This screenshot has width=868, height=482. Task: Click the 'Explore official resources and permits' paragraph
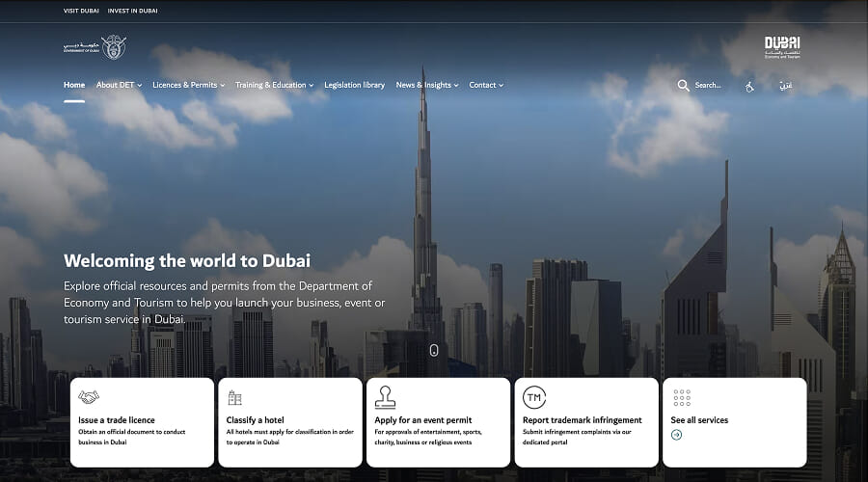(x=224, y=303)
